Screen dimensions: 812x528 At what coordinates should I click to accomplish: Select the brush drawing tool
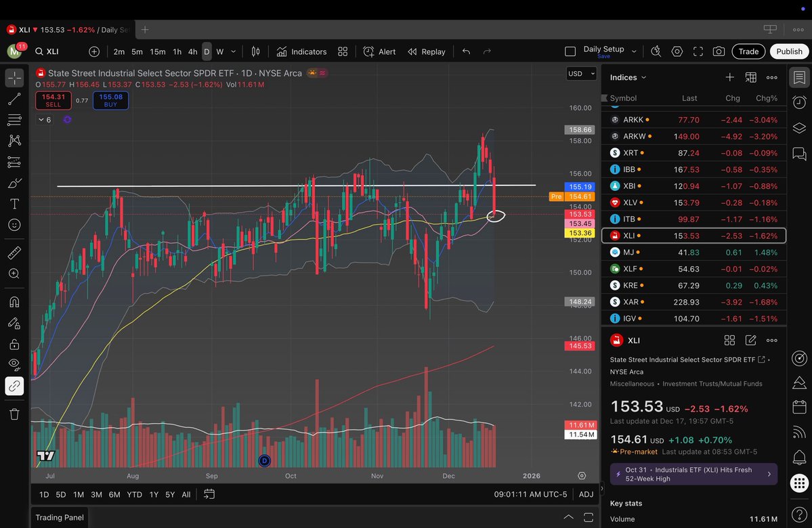[14, 183]
